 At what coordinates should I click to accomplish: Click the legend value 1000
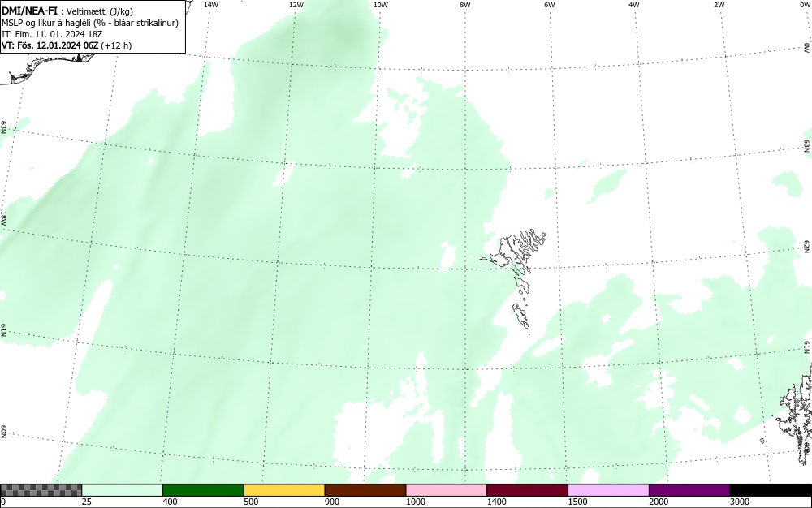(415, 502)
